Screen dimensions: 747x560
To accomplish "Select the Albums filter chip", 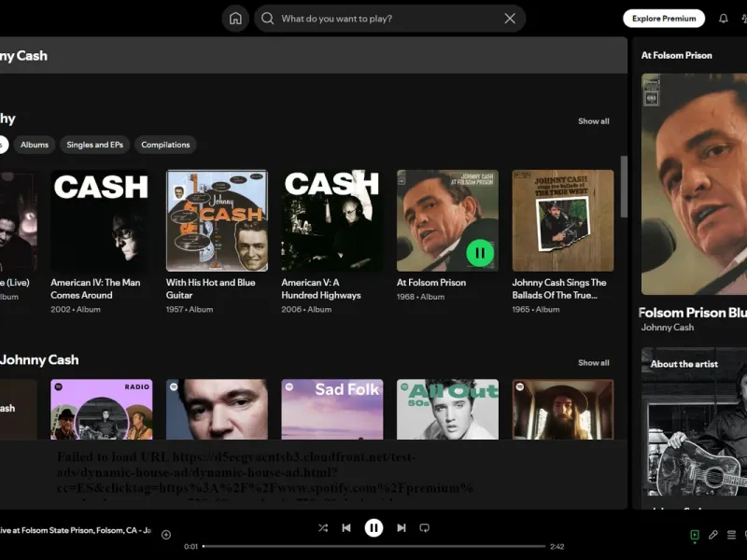I will click(x=35, y=145).
